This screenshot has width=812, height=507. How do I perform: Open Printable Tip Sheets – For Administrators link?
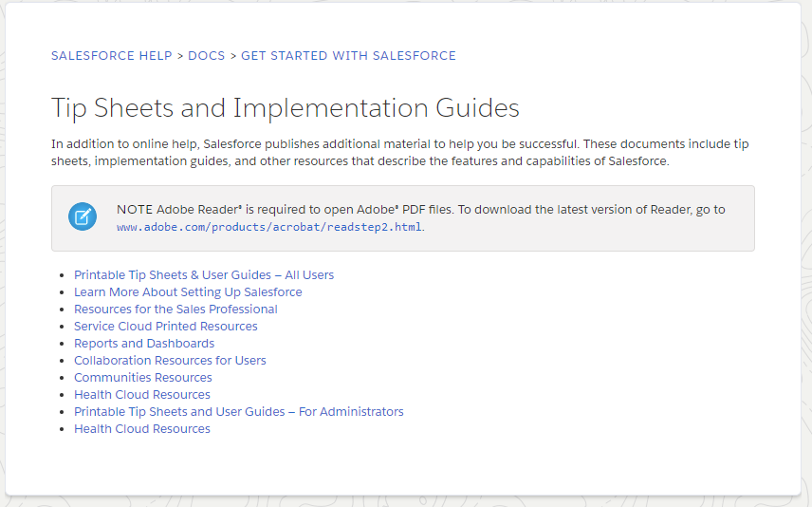239,412
